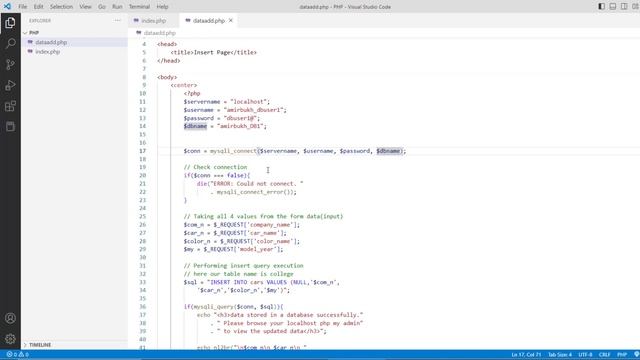Change line ending via CRLF status item
Viewport: 640px width, 360px height.
coord(604,354)
